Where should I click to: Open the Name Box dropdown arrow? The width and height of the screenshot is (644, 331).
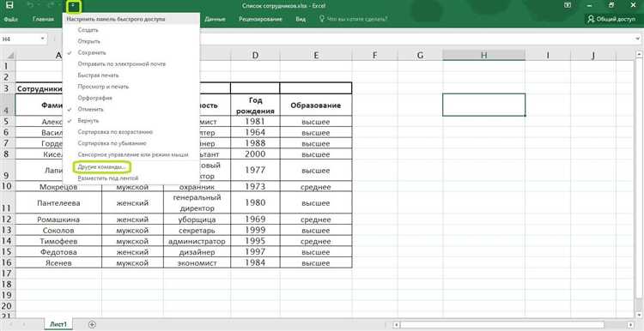(x=42, y=39)
